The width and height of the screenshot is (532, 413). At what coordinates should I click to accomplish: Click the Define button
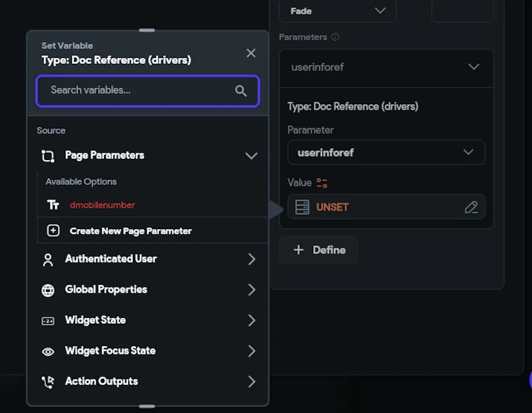click(x=318, y=250)
